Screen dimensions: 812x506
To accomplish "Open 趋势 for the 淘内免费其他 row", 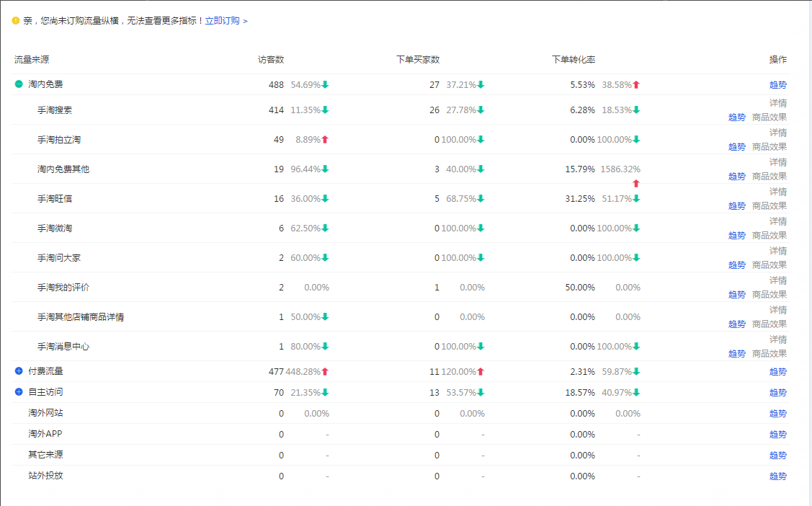I will (736, 176).
